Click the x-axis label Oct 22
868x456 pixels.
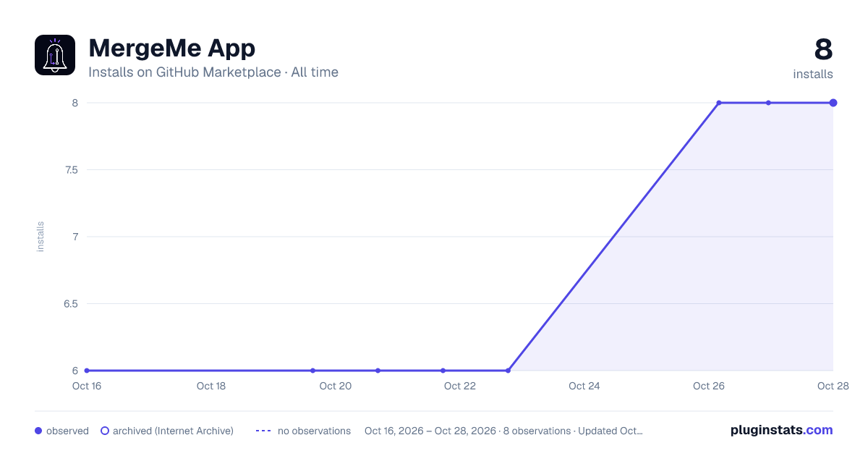pyautogui.click(x=460, y=386)
